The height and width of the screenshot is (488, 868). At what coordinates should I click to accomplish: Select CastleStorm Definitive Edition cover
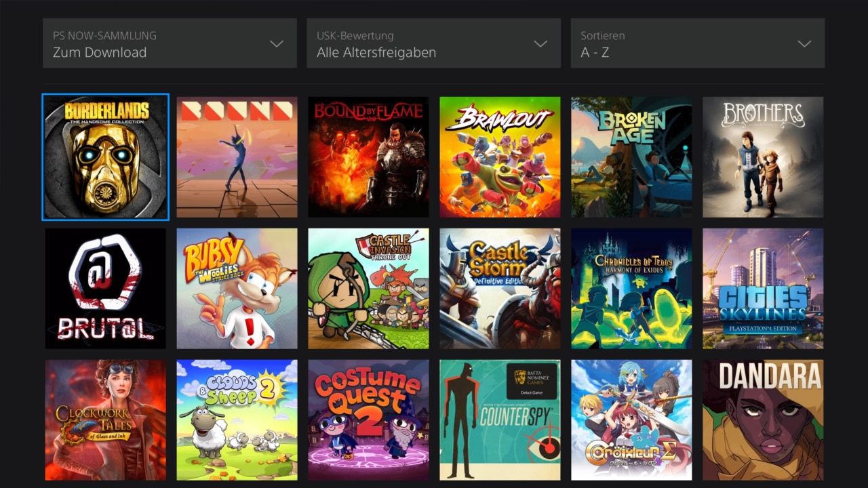point(500,289)
